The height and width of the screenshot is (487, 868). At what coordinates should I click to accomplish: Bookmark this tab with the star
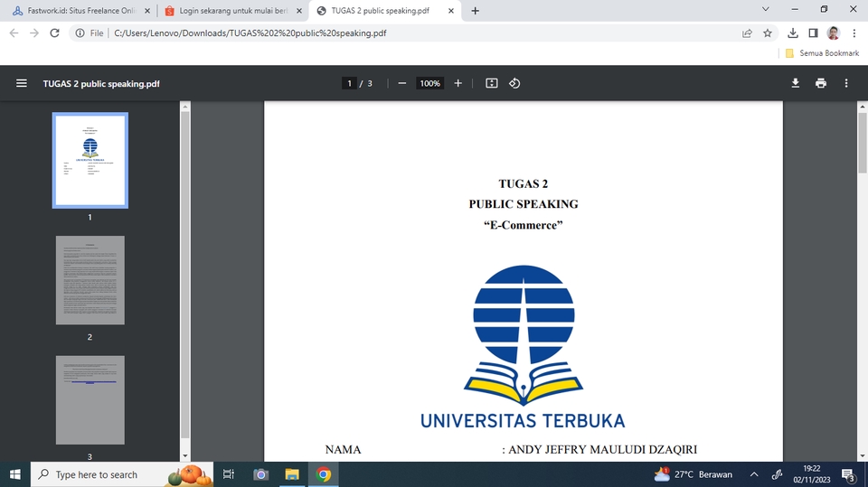(768, 33)
